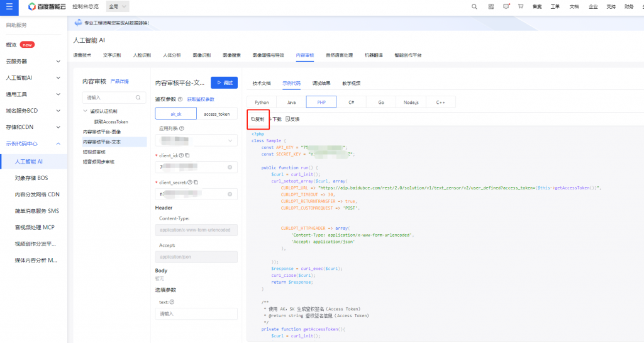
Task: Select the ak_sk authentication option
Action: [x=175, y=114]
